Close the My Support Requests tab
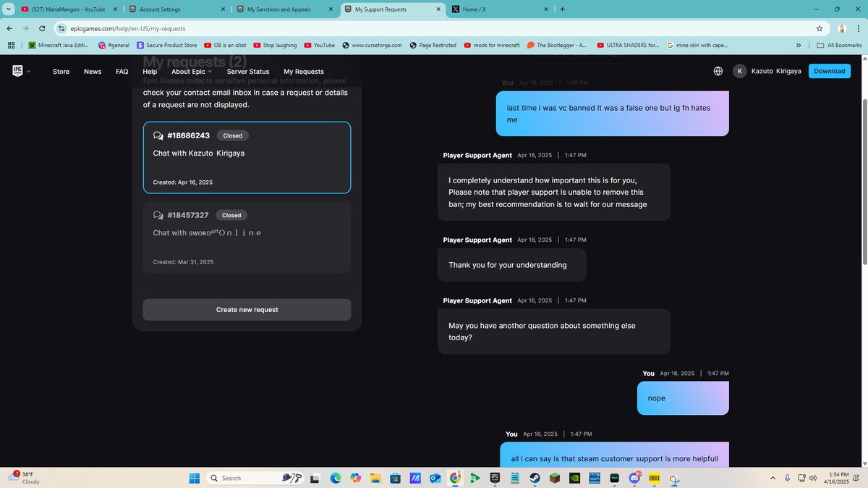868x488 pixels. [438, 9]
